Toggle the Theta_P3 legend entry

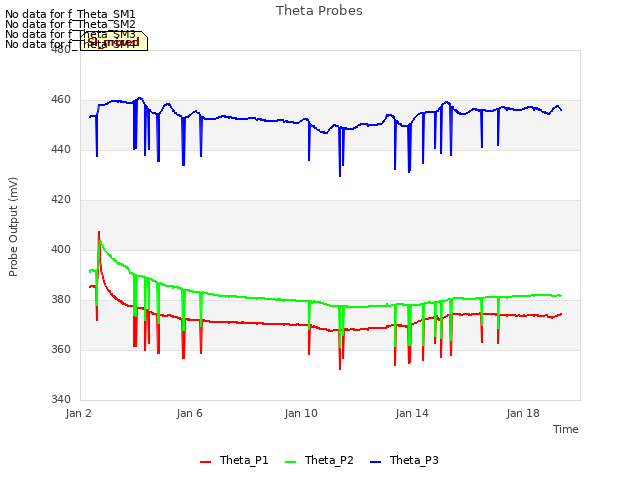(x=404, y=460)
